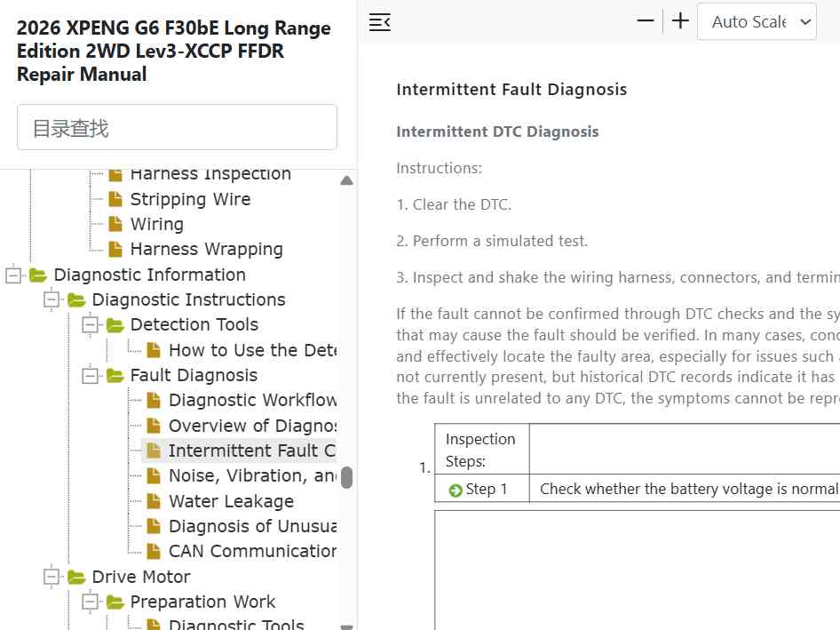Open the Stripping Wire page
The height and width of the screenshot is (630, 840).
[x=190, y=199]
